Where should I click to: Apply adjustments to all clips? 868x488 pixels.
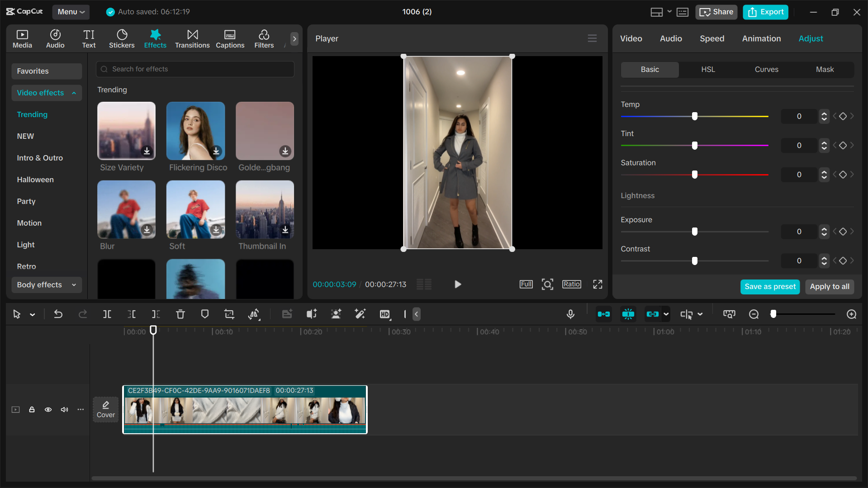click(x=829, y=286)
